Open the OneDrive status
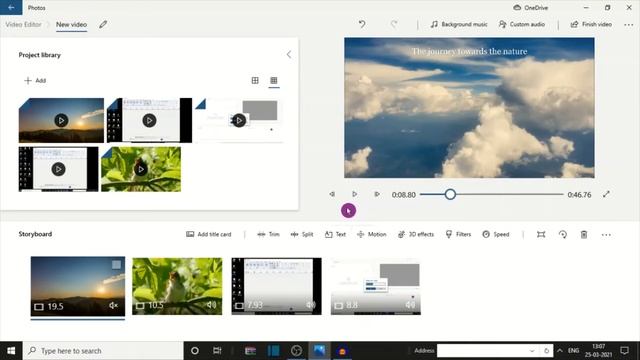 pos(530,7)
